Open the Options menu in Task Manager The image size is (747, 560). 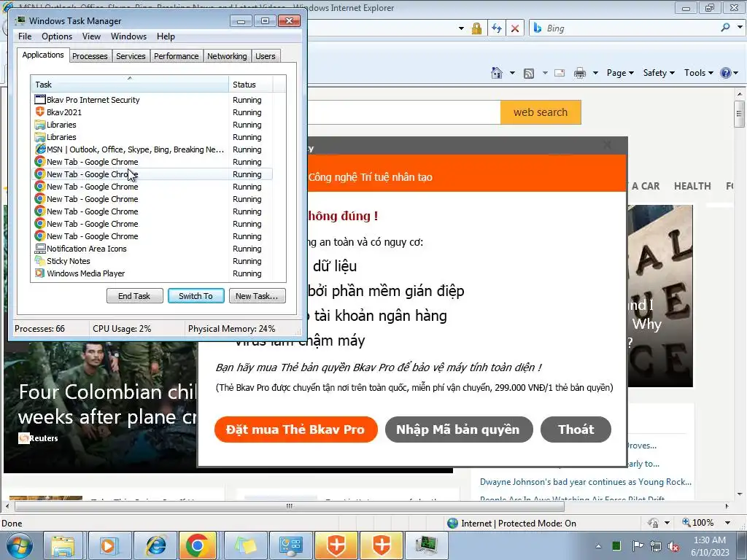click(57, 36)
